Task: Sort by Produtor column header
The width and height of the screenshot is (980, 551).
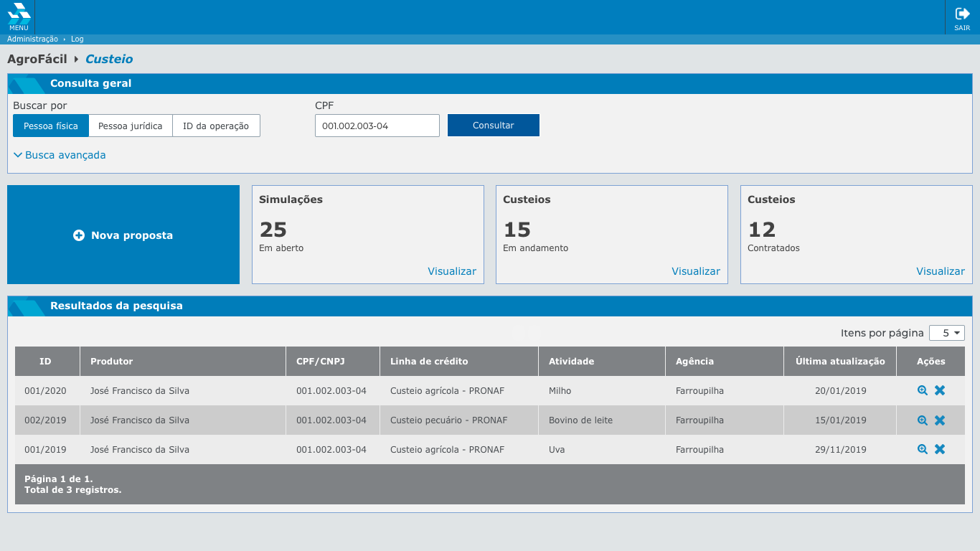Action: coord(183,362)
